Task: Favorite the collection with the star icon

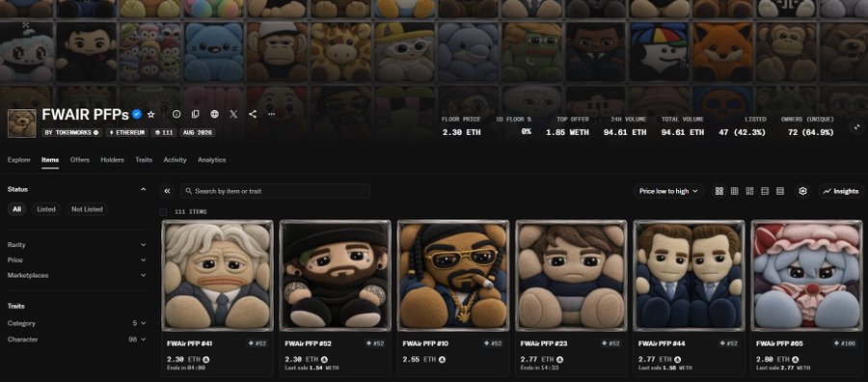Action: [151, 114]
